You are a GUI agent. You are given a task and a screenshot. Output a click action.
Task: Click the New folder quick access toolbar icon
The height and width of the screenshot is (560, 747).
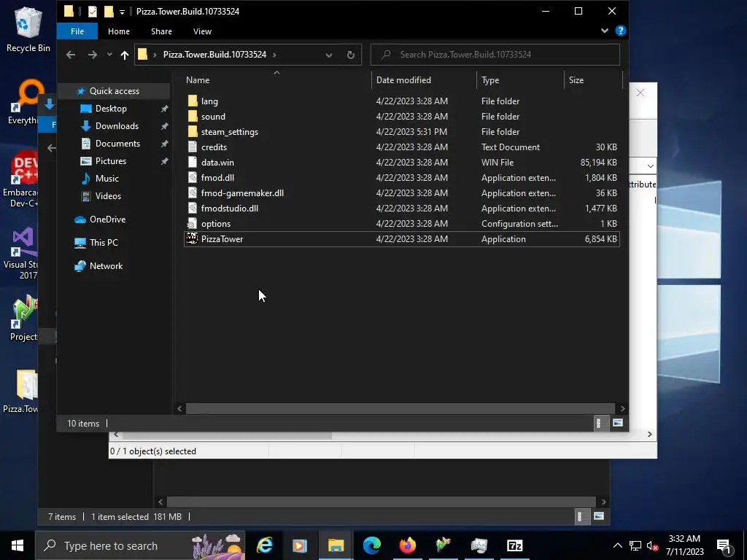point(109,12)
